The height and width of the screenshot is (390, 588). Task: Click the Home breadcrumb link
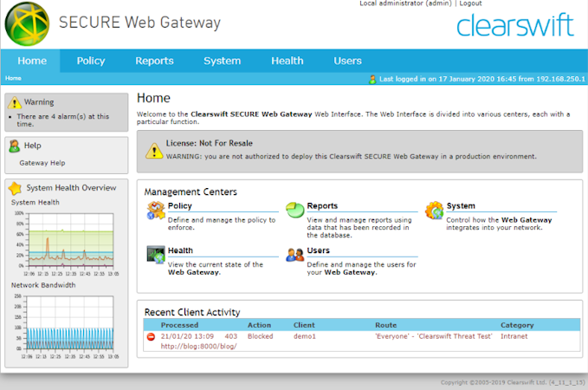(x=13, y=78)
